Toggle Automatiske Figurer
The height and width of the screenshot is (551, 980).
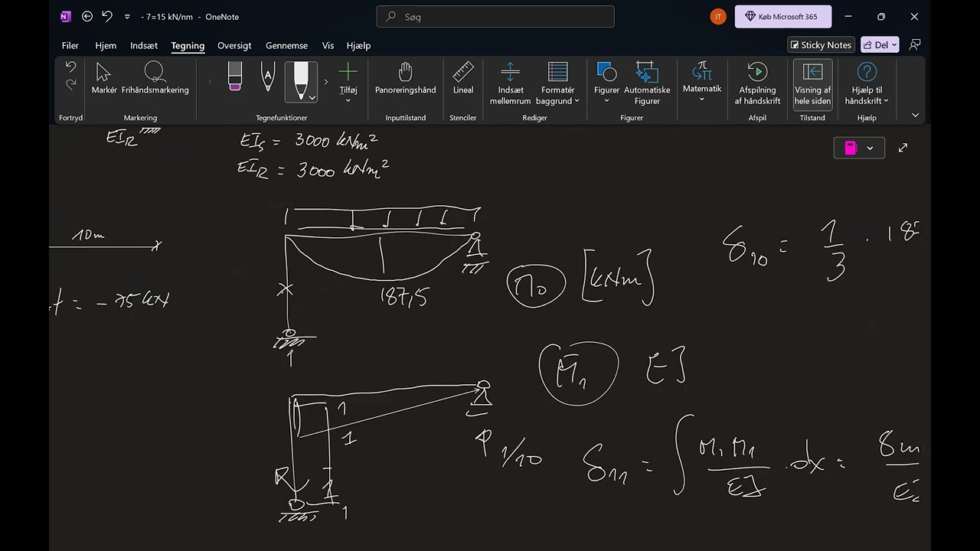coord(647,83)
